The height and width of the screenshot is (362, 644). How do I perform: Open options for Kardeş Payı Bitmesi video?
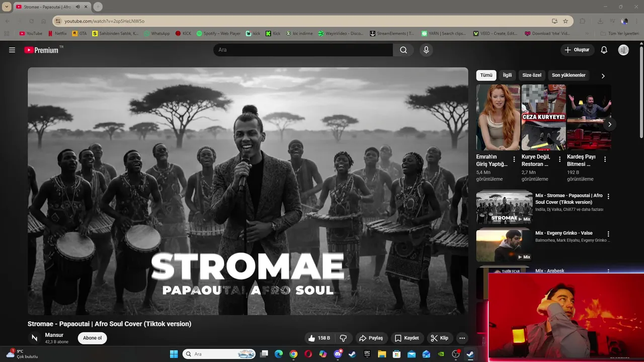pyautogui.click(x=605, y=159)
